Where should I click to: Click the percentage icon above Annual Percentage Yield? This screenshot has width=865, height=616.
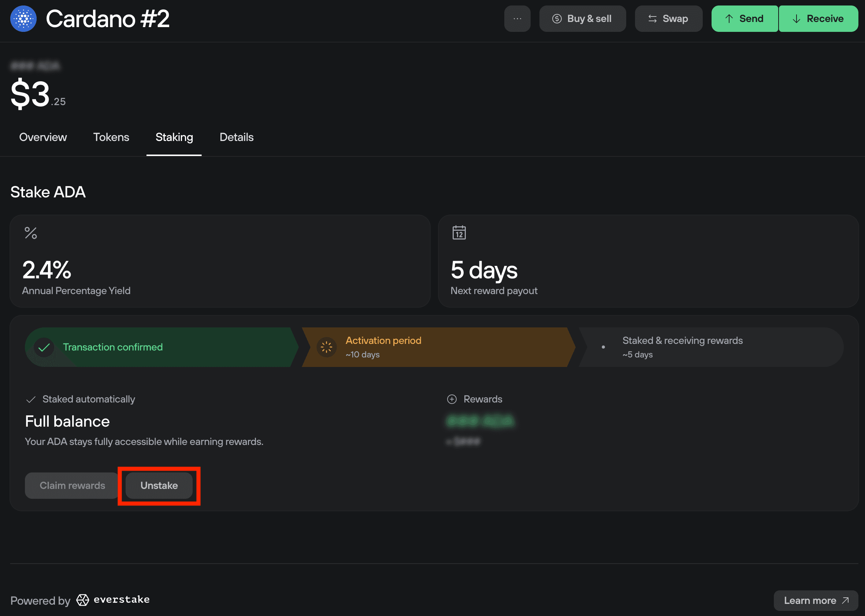[x=31, y=233]
